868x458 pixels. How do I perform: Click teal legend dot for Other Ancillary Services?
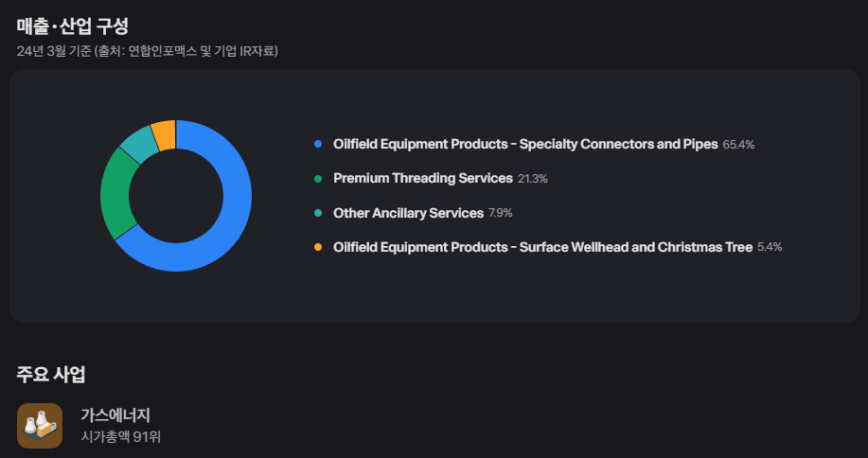[318, 213]
